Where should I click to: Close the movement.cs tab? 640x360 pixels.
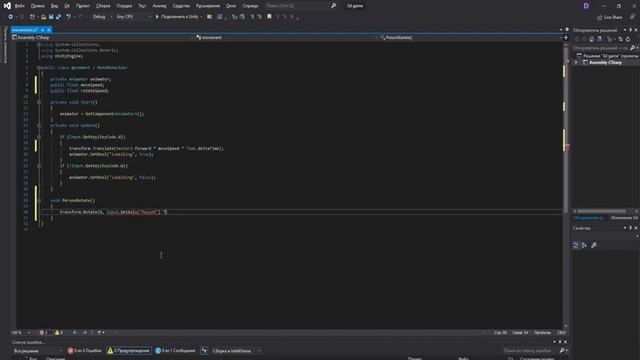tap(49, 30)
